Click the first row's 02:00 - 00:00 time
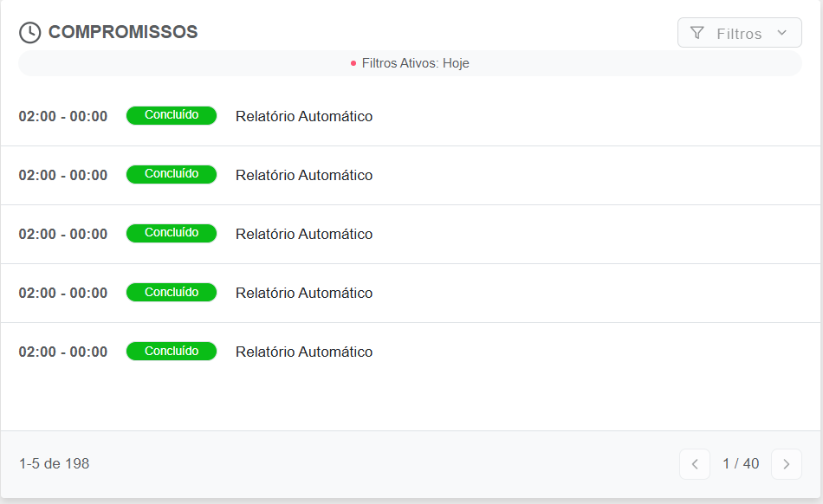The height and width of the screenshot is (504, 823). pos(63,116)
